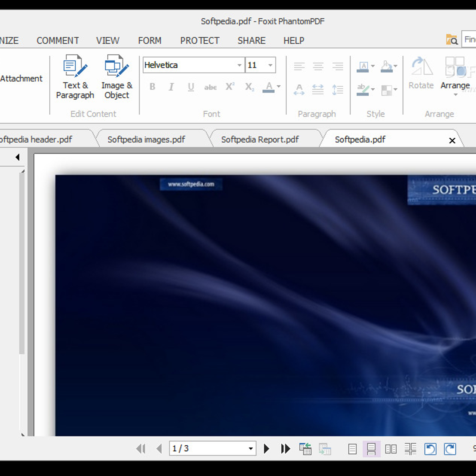Expand the fill color dropdown arrow

[x=395, y=66]
